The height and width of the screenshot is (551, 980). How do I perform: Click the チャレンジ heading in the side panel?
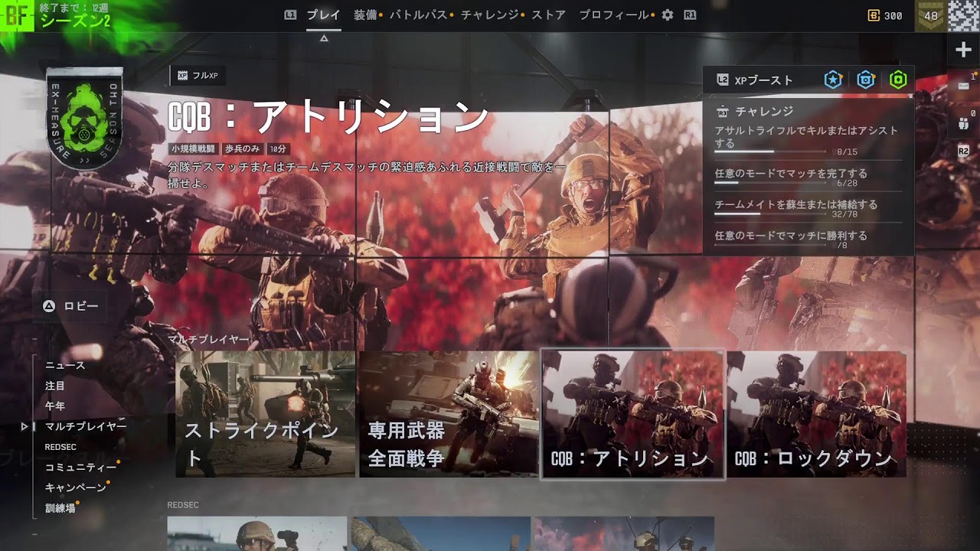[x=764, y=112]
